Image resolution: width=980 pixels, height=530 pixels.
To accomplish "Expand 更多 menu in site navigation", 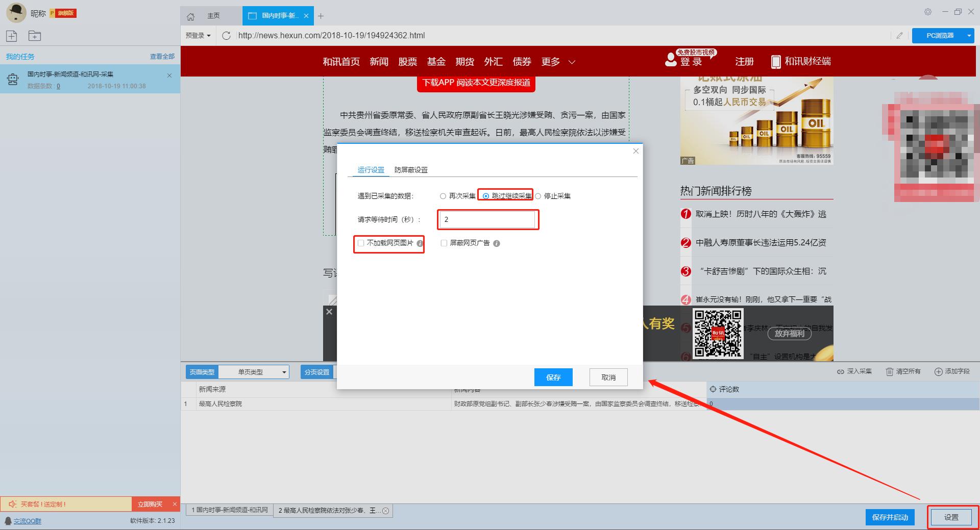I will [558, 62].
